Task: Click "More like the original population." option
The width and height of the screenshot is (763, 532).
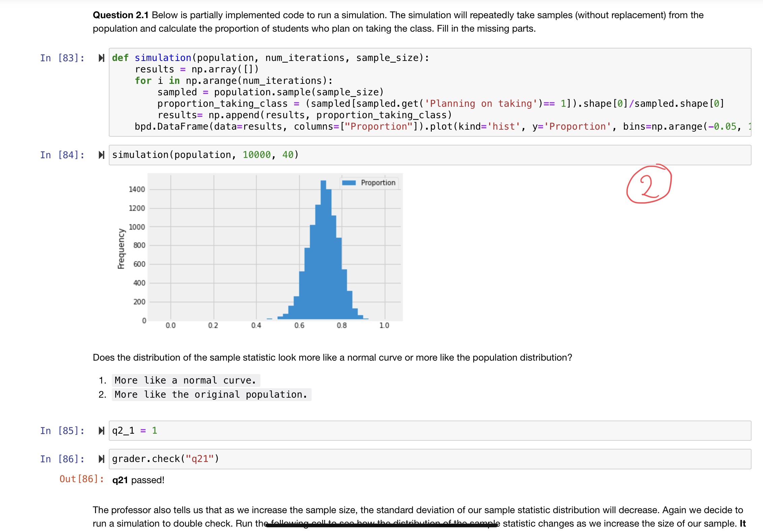Action: (211, 395)
